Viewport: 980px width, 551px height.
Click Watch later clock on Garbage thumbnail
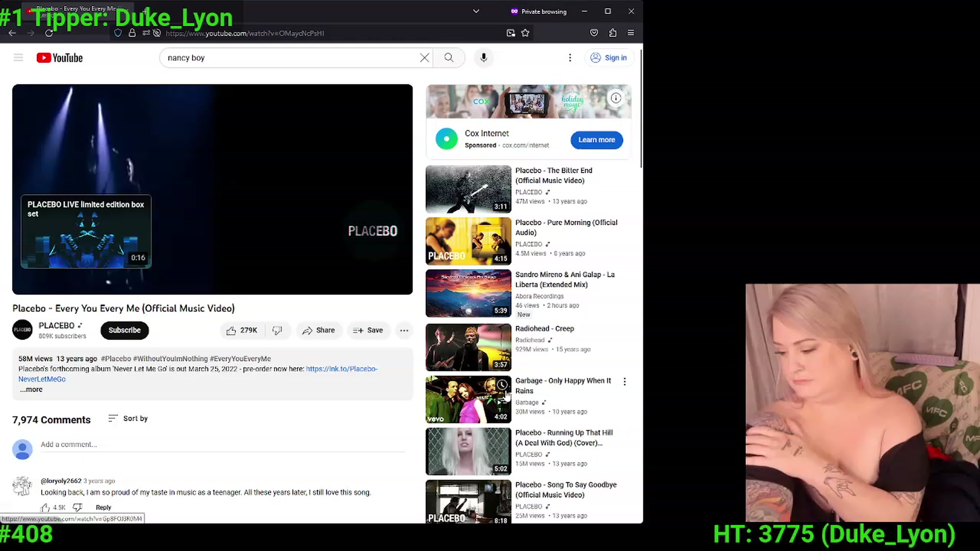(x=502, y=385)
